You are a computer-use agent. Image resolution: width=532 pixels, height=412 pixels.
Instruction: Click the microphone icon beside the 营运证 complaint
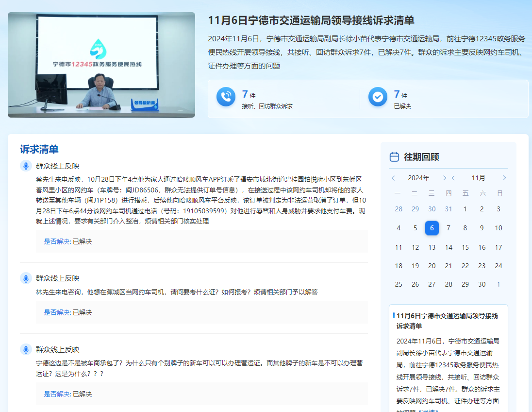tap(26, 349)
